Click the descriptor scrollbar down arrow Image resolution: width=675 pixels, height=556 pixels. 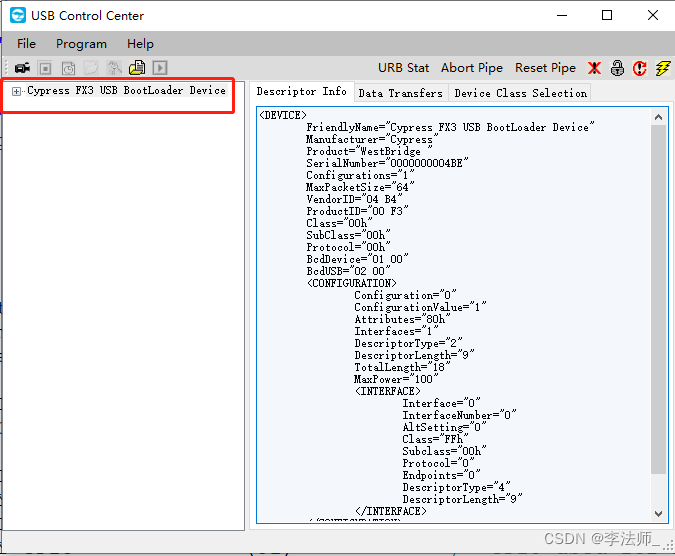coord(658,513)
